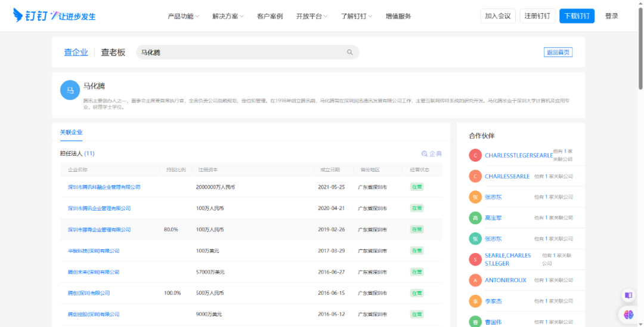Click the 李 avatar for 李家杰
The image size is (644, 327).
coord(475,301)
